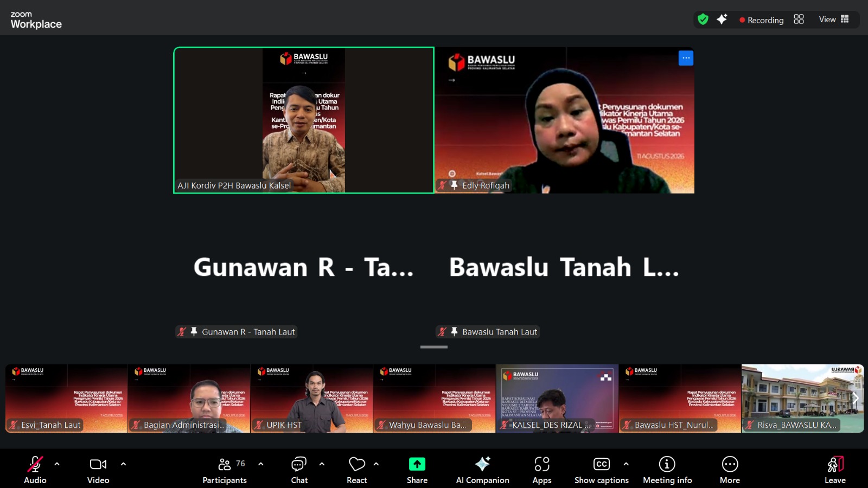Select Wahyu Bawaslu participant thumbnail
The width and height of the screenshot is (868, 488).
point(435,399)
